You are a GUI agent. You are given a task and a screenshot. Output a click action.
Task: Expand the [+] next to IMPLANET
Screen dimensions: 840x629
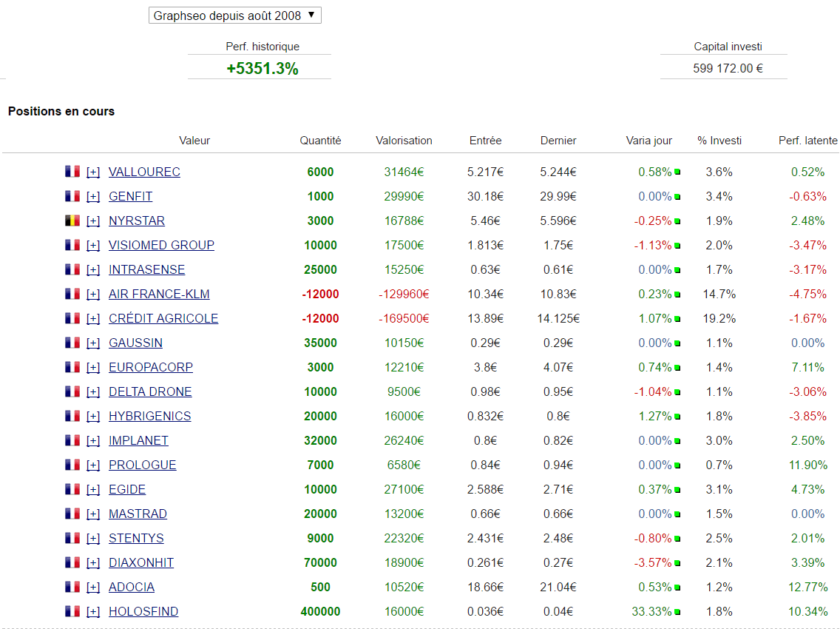point(93,441)
